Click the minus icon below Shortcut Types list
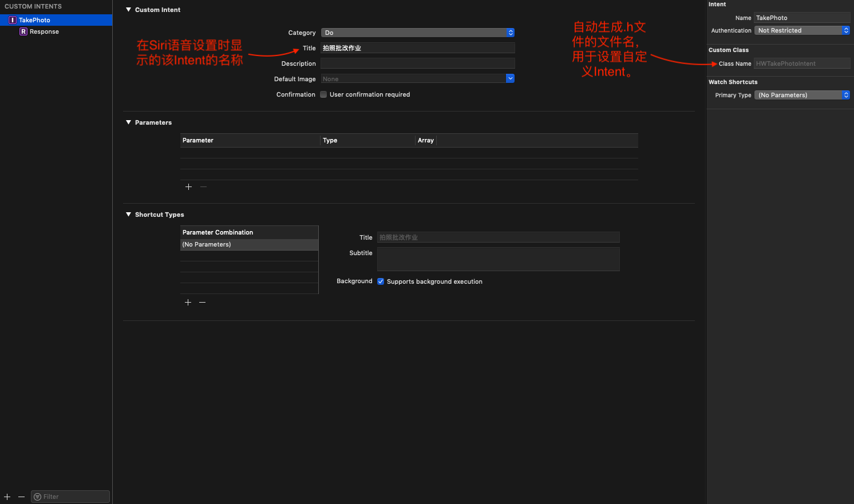 [x=202, y=303]
